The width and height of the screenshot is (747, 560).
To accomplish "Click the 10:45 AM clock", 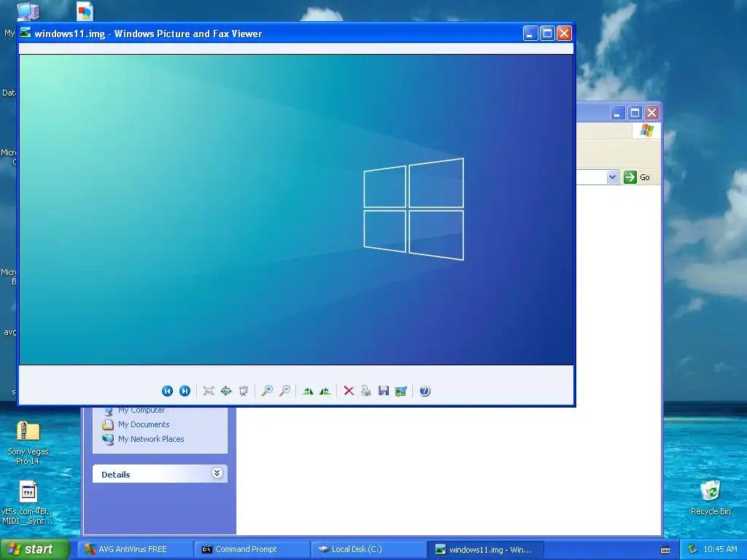I will 720,550.
